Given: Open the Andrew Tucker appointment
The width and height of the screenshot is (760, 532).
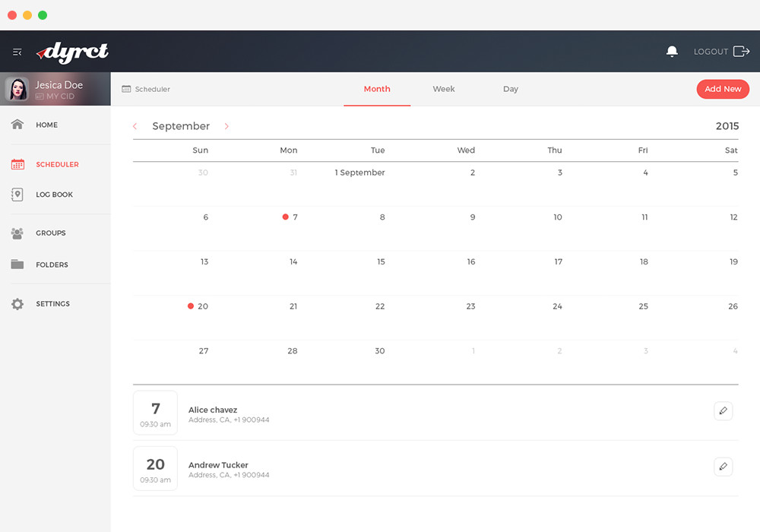Looking at the screenshot, I should click(218, 465).
